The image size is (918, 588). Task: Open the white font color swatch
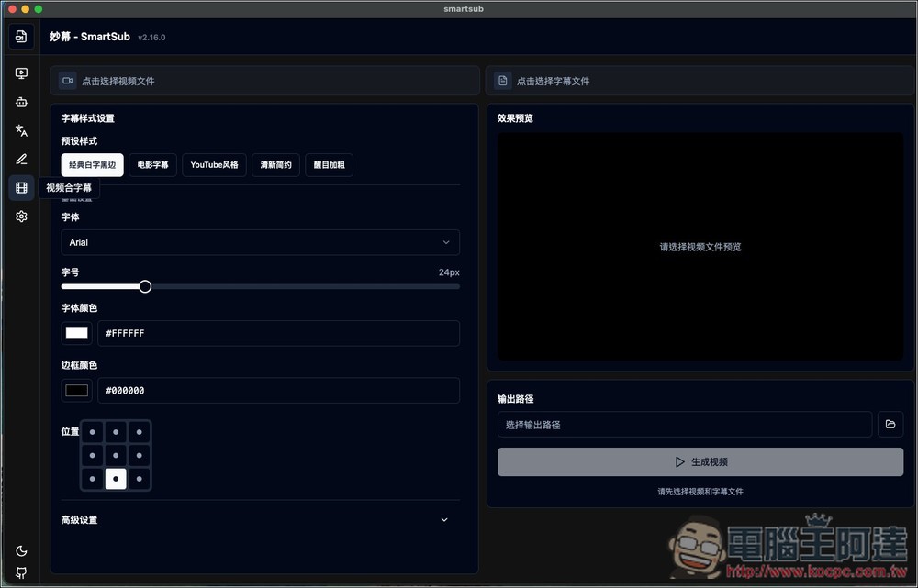(77, 333)
